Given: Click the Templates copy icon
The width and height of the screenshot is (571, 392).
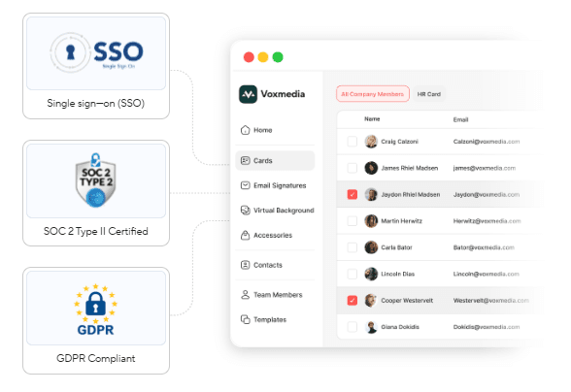Looking at the screenshot, I should 245,319.
